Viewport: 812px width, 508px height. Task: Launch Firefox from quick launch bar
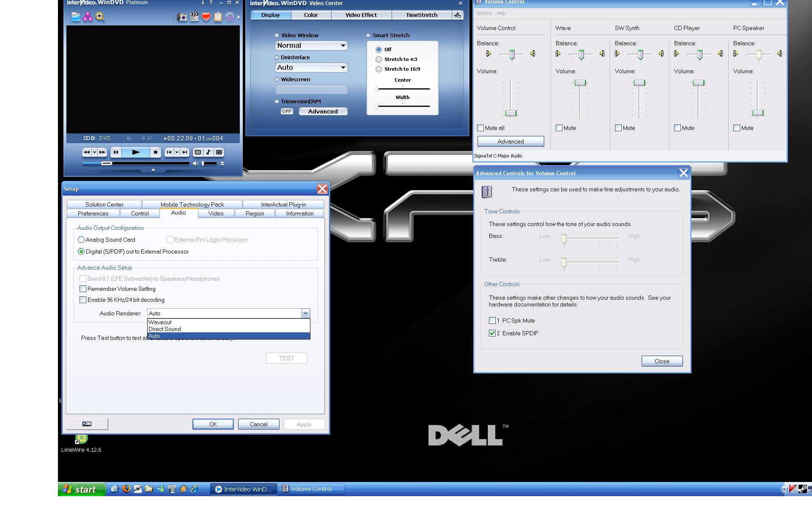(x=126, y=489)
